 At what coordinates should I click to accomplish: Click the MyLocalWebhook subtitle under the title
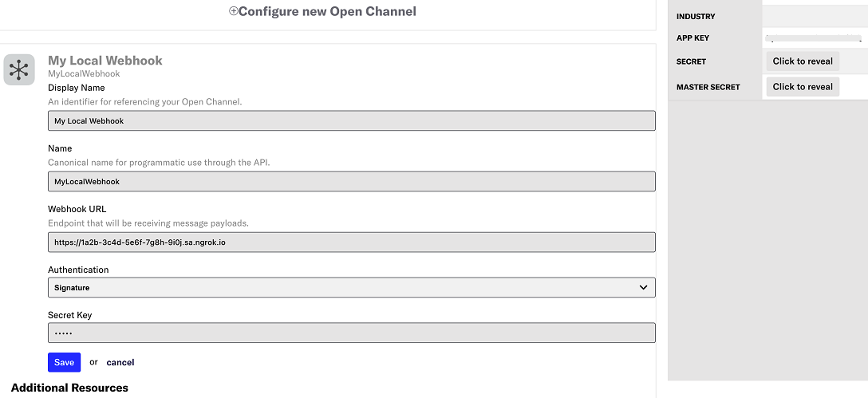(x=84, y=73)
